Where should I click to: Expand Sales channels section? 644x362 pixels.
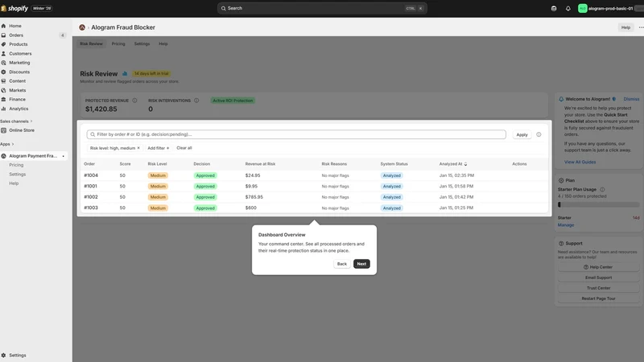pyautogui.click(x=16, y=121)
